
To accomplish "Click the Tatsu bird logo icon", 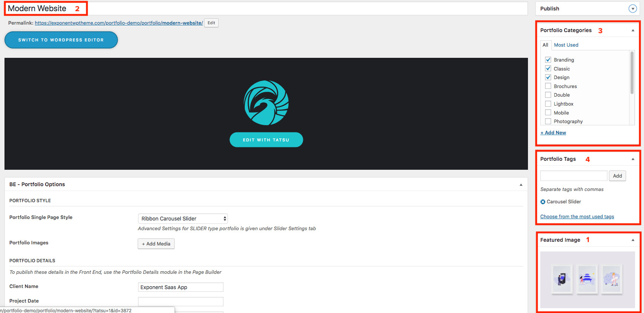I will pos(266,103).
